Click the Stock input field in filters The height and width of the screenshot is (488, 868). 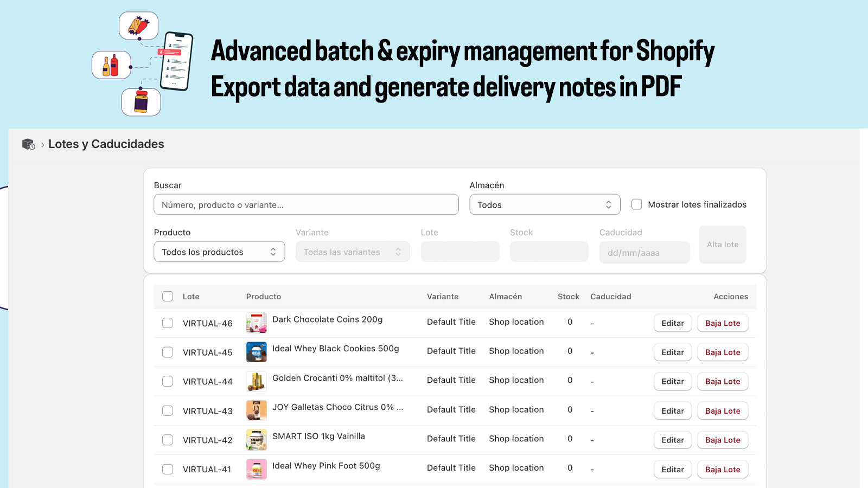coord(549,252)
